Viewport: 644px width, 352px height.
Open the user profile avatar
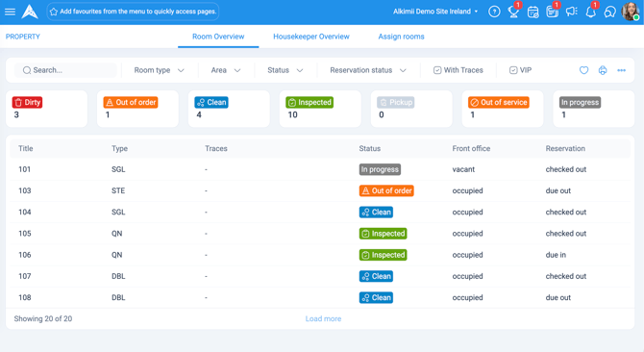click(x=631, y=12)
